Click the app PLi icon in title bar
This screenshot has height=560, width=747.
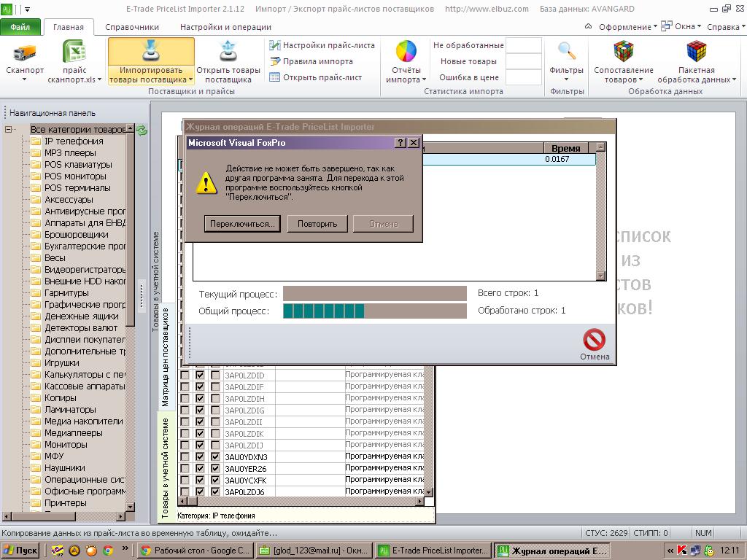click(6, 9)
